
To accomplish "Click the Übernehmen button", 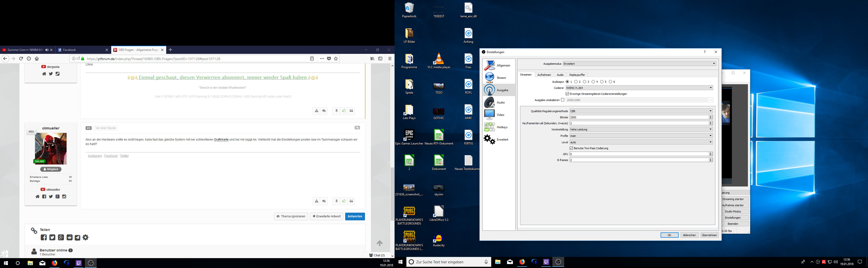I will point(709,235).
